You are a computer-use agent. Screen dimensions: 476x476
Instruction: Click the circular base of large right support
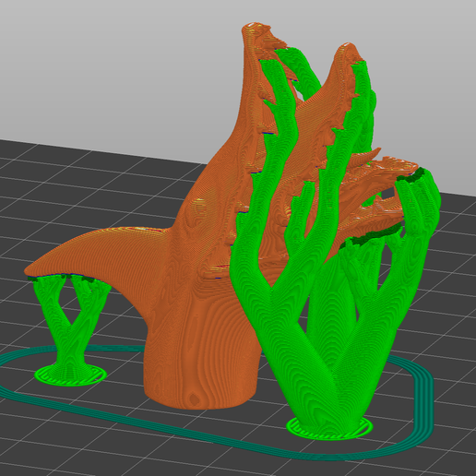329,427
